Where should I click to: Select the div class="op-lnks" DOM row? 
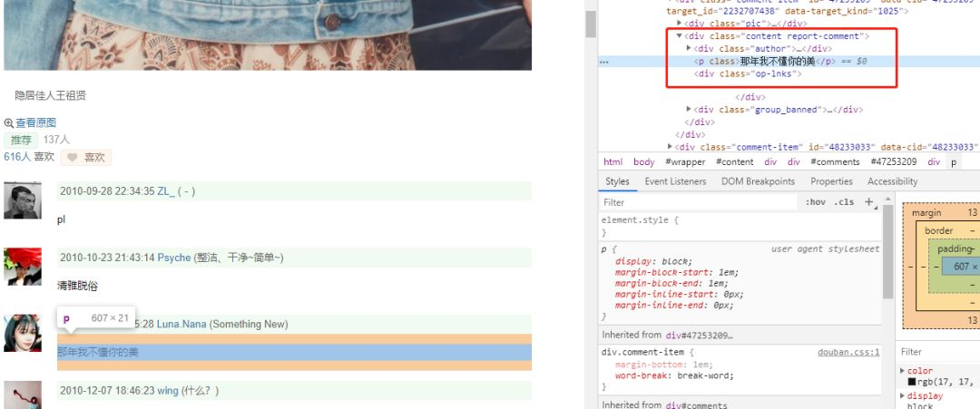(748, 73)
